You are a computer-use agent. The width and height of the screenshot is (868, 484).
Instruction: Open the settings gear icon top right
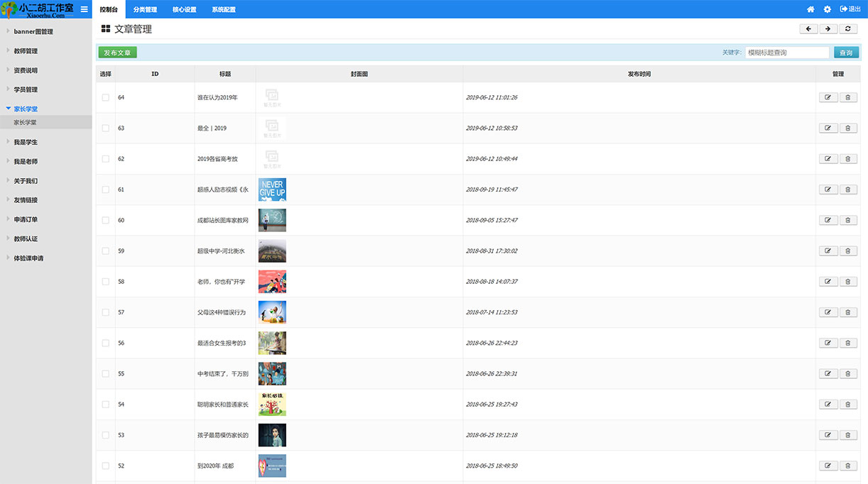(827, 9)
